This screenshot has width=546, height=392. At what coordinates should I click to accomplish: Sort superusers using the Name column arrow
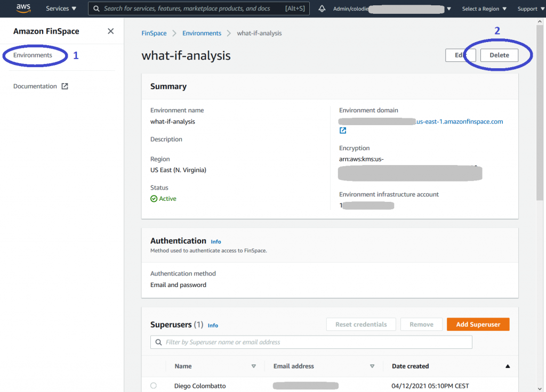[254, 366]
